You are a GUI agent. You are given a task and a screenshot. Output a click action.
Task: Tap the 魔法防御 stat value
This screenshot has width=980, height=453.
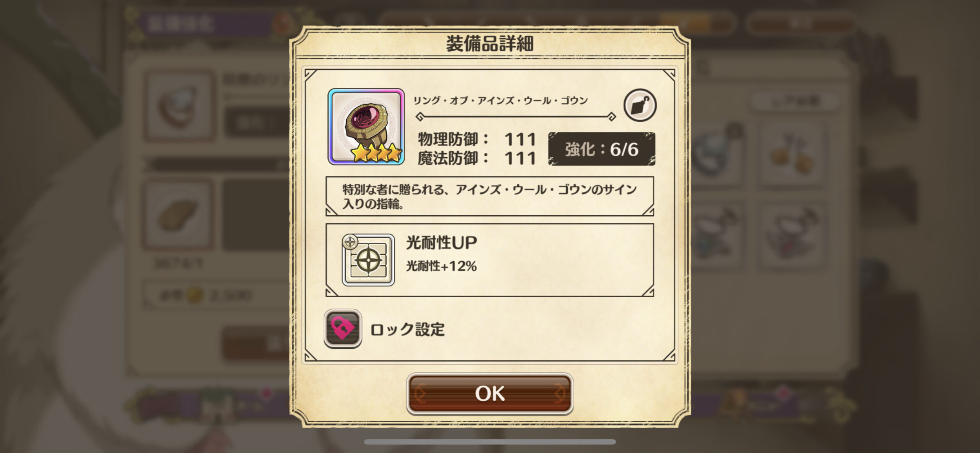pyautogui.click(x=520, y=158)
